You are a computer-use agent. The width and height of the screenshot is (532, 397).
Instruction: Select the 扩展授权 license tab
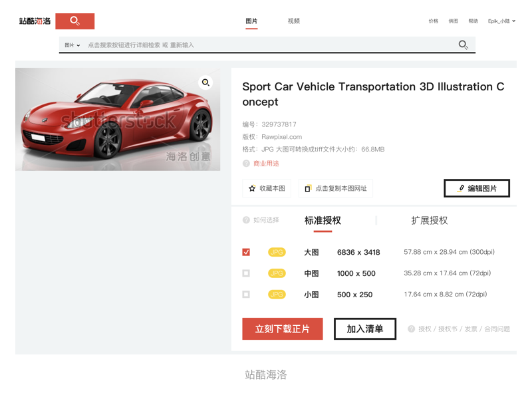pos(430,221)
